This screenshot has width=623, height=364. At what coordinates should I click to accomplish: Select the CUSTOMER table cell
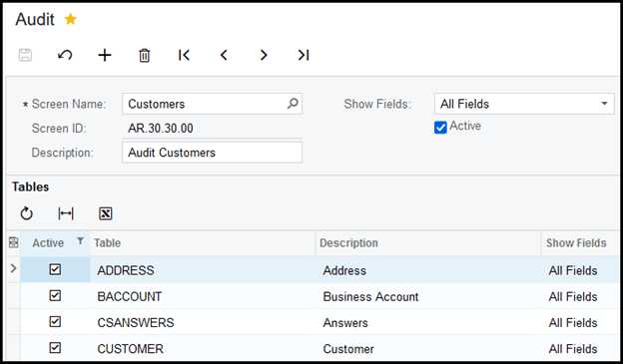click(x=203, y=348)
